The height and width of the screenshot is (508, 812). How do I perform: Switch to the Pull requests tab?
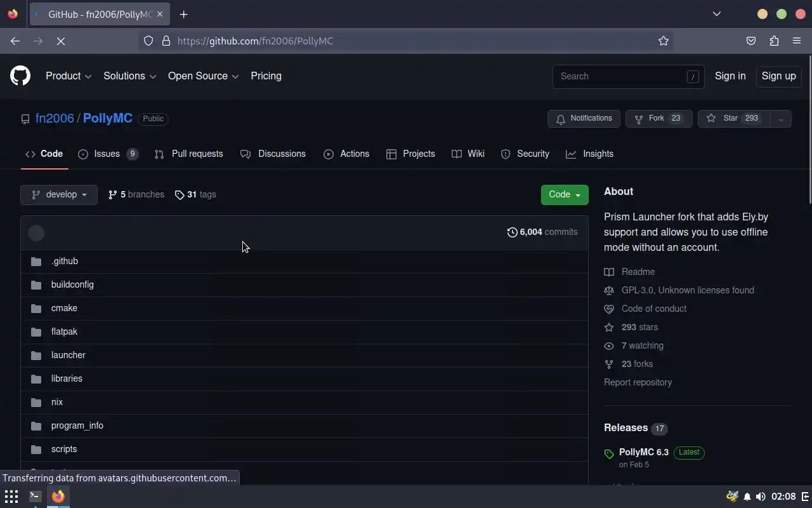[x=188, y=154]
